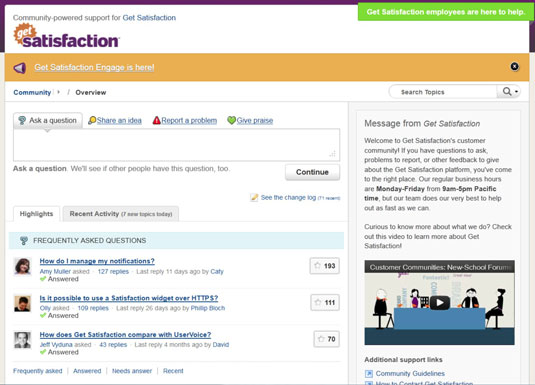Open How do I manage my notifications?

coord(97,261)
